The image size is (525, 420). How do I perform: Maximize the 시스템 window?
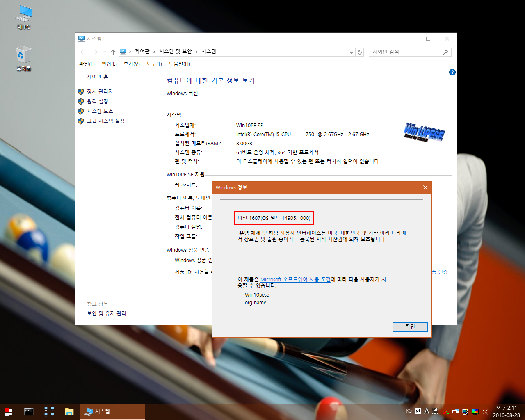pos(428,39)
